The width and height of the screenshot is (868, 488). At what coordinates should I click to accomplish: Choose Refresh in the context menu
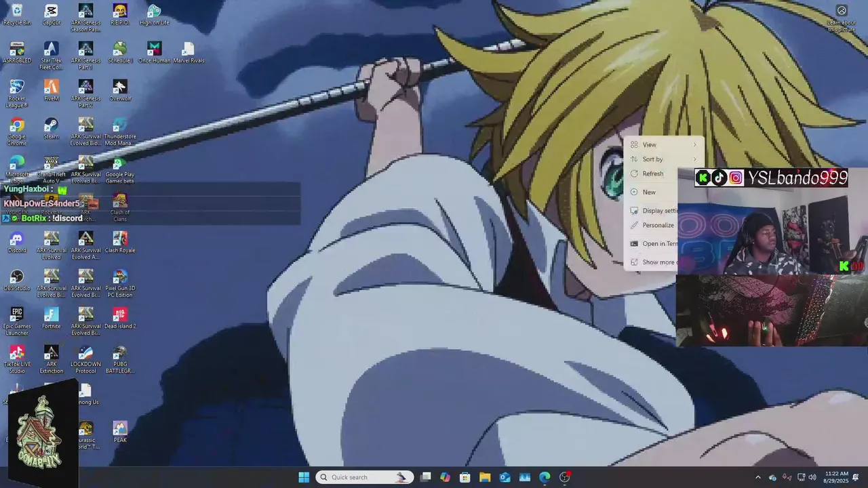point(652,174)
